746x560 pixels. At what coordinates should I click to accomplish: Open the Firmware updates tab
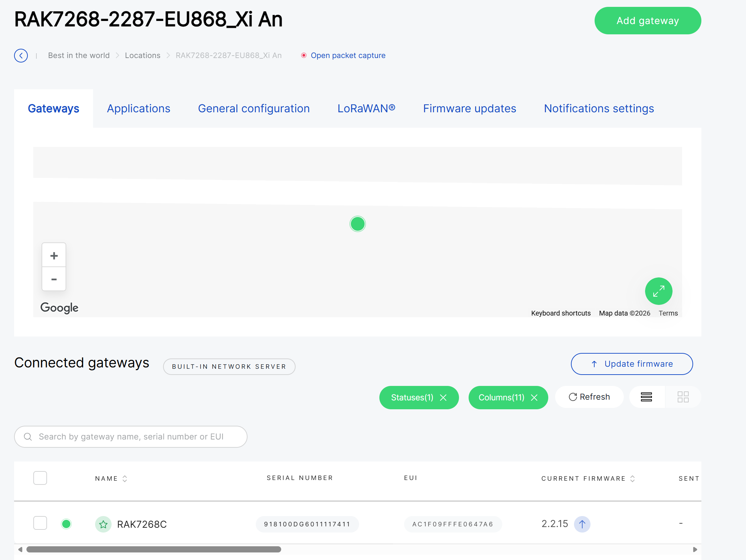point(470,108)
